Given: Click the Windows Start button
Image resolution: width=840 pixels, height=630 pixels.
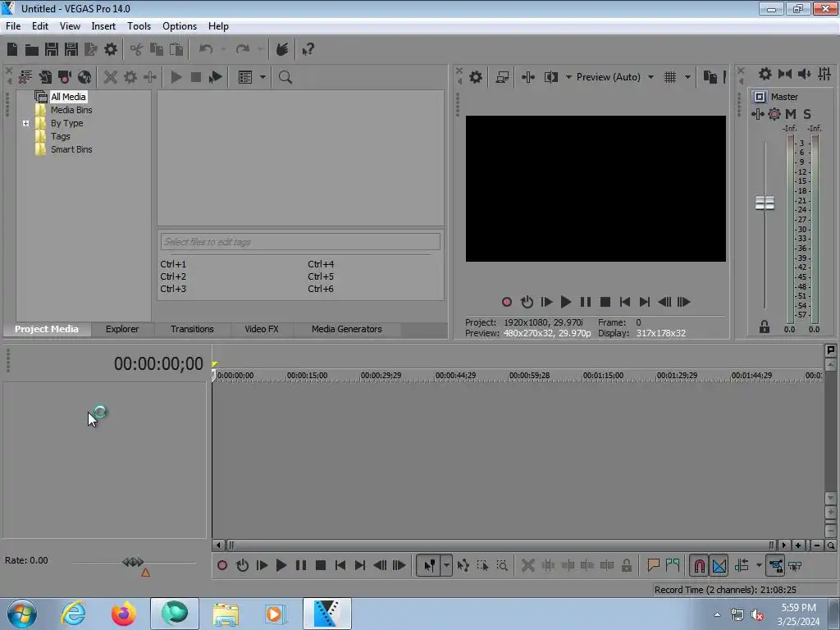Looking at the screenshot, I should (x=22, y=614).
